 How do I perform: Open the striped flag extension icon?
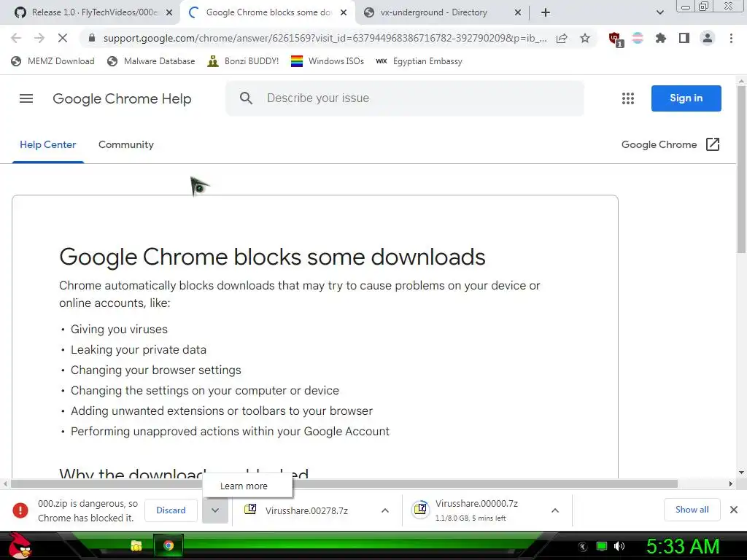click(x=638, y=38)
